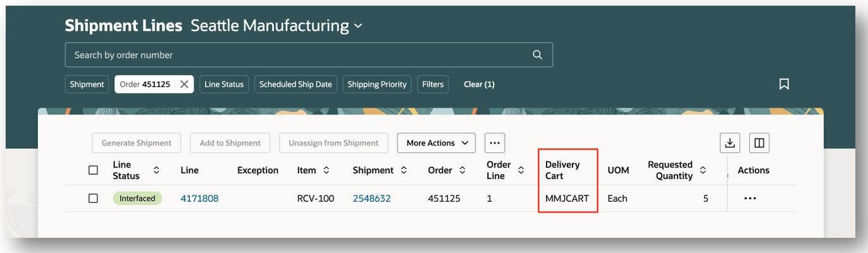Viewport: 868px width, 253px height.
Task: Focus the Search by order number field
Action: [x=297, y=55]
